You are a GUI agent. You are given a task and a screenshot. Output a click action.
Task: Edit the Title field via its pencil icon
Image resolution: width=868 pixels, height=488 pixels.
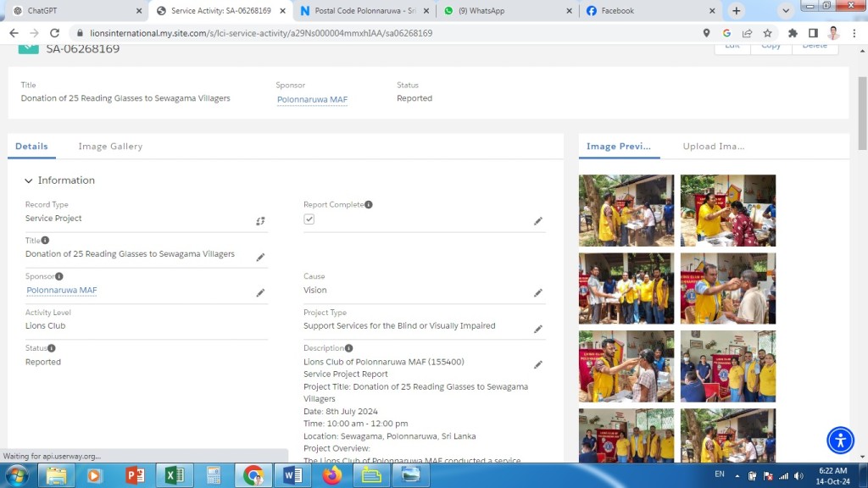click(260, 258)
